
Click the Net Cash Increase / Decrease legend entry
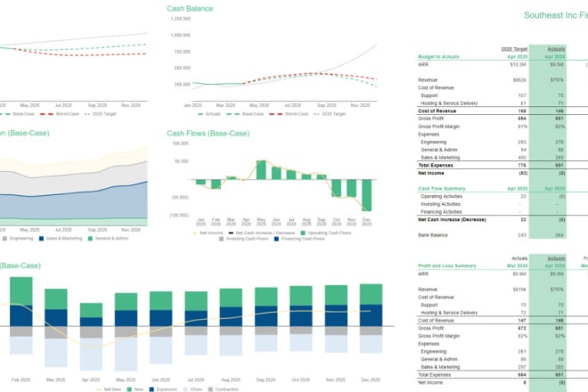(262, 233)
